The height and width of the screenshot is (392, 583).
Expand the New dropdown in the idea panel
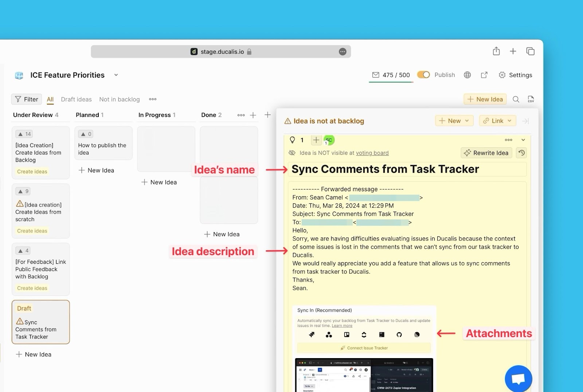coord(454,121)
